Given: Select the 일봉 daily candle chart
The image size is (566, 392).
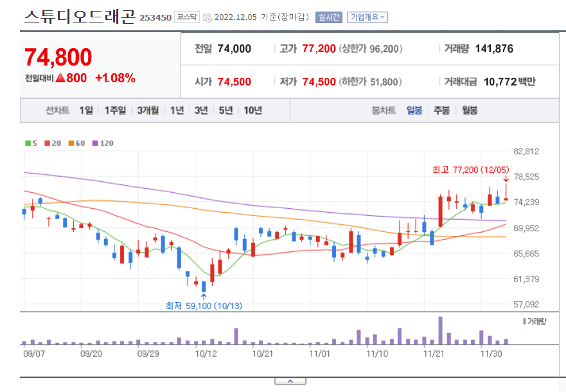Looking at the screenshot, I should [x=414, y=111].
